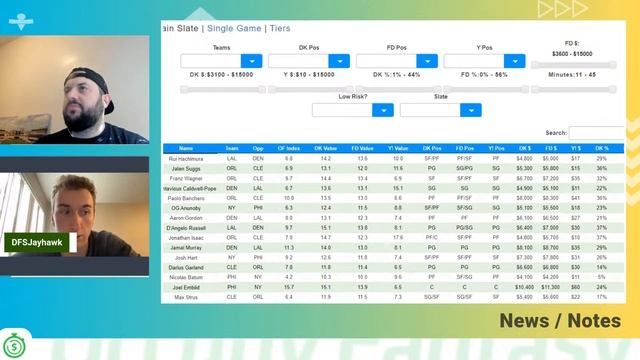Select the Max Strus row name
Image resolution: width=640 pixels, height=360 pixels.
coord(186,298)
